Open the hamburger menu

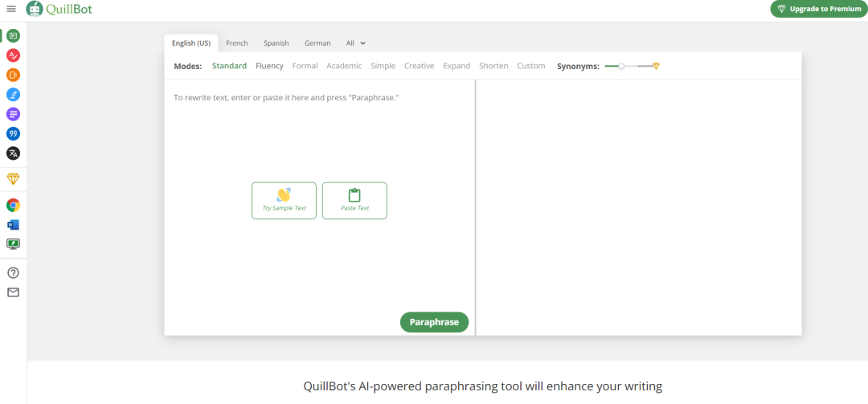[x=11, y=9]
